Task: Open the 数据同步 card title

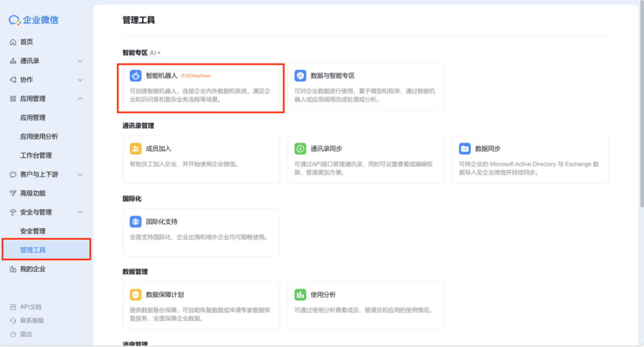Action: [488, 148]
